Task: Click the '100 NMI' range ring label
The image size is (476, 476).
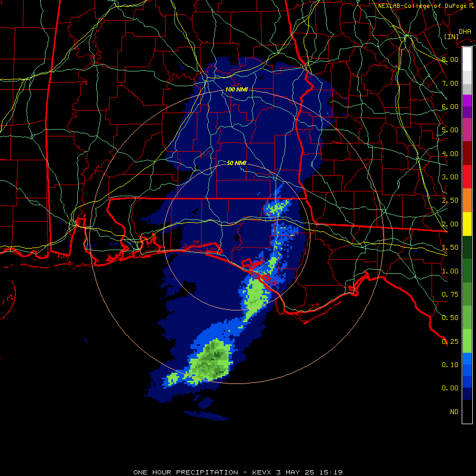Action: coord(236,89)
